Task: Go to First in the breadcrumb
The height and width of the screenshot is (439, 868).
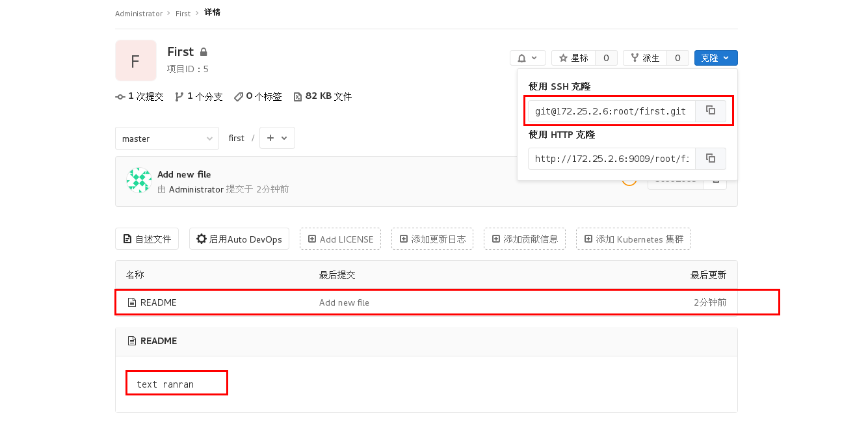Action: [x=183, y=14]
